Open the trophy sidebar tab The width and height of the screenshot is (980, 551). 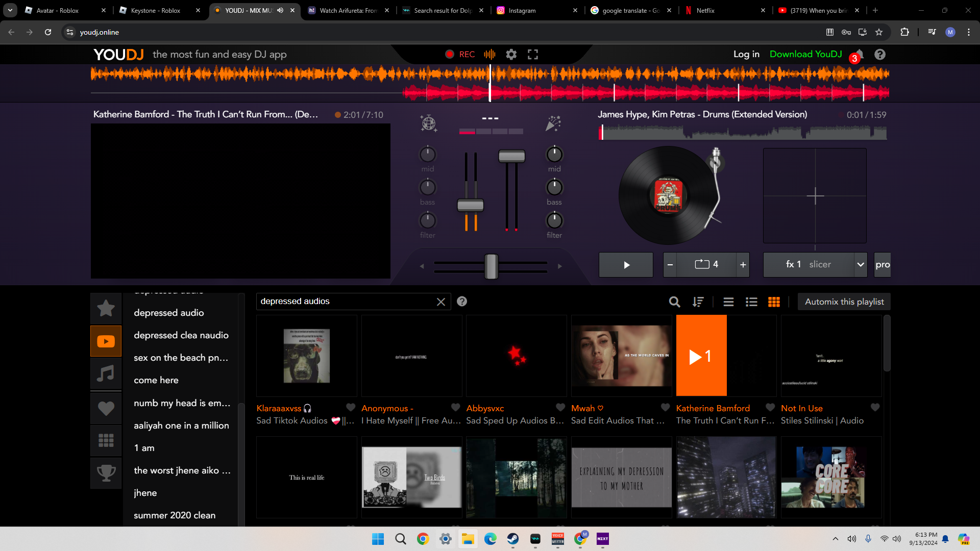click(x=106, y=473)
